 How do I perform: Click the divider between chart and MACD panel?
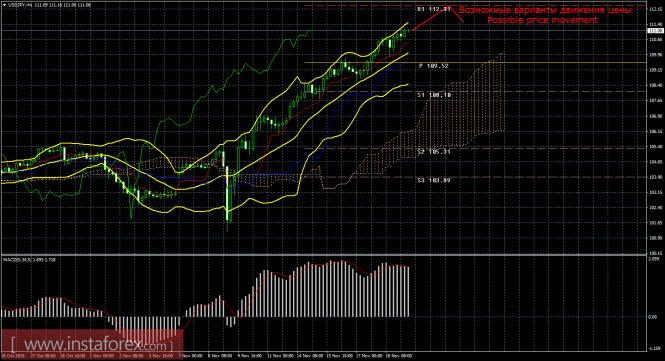[x=323, y=255]
